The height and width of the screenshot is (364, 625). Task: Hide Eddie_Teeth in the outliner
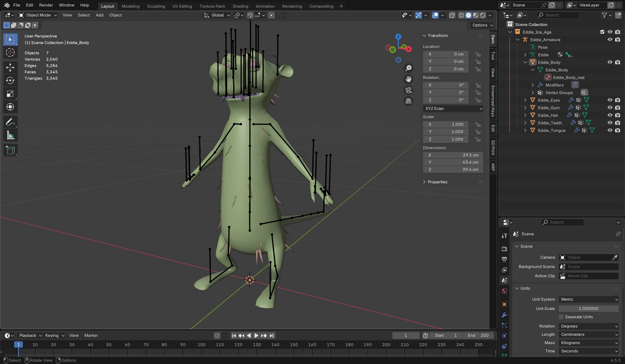610,123
